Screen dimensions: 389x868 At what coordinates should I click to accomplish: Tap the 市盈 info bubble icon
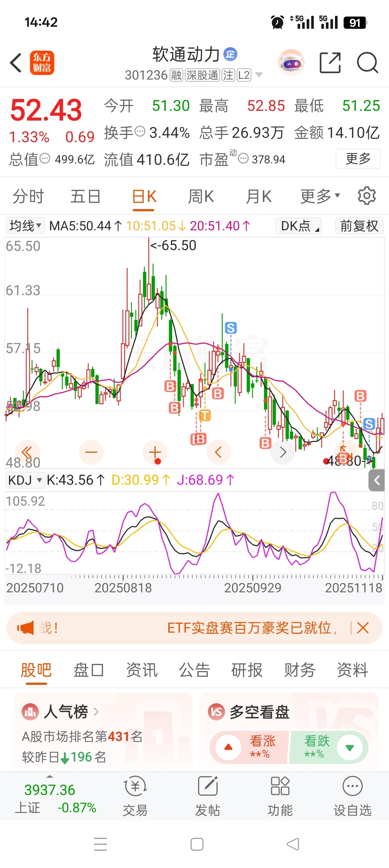tap(243, 158)
